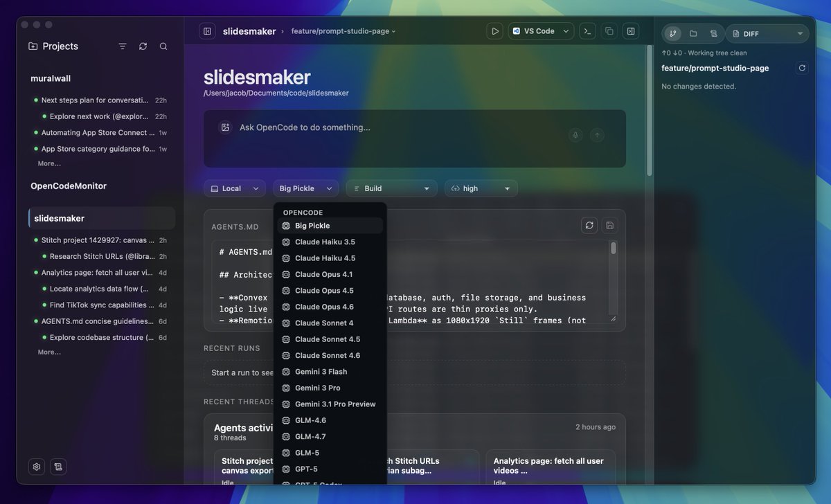Click the send arrow in prompt box
This screenshot has height=504, width=831.
point(597,135)
